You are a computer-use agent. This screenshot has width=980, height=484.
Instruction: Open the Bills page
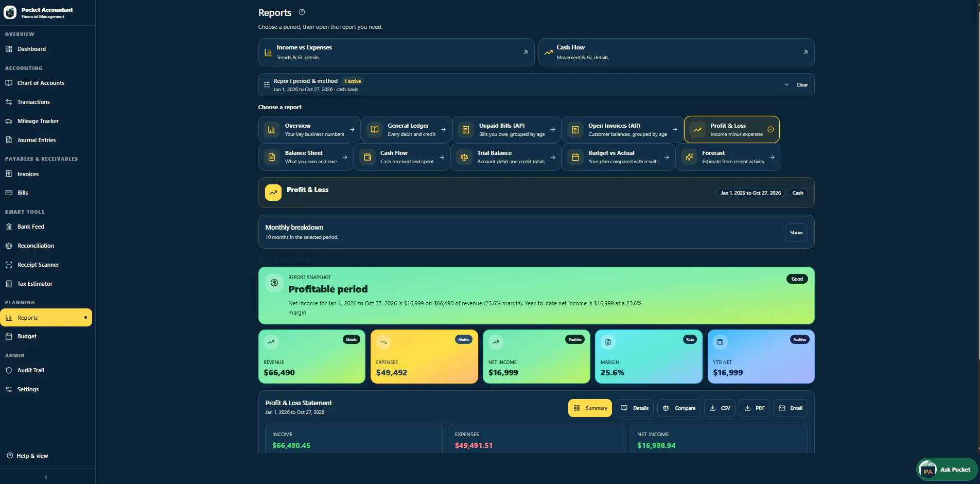[46, 193]
